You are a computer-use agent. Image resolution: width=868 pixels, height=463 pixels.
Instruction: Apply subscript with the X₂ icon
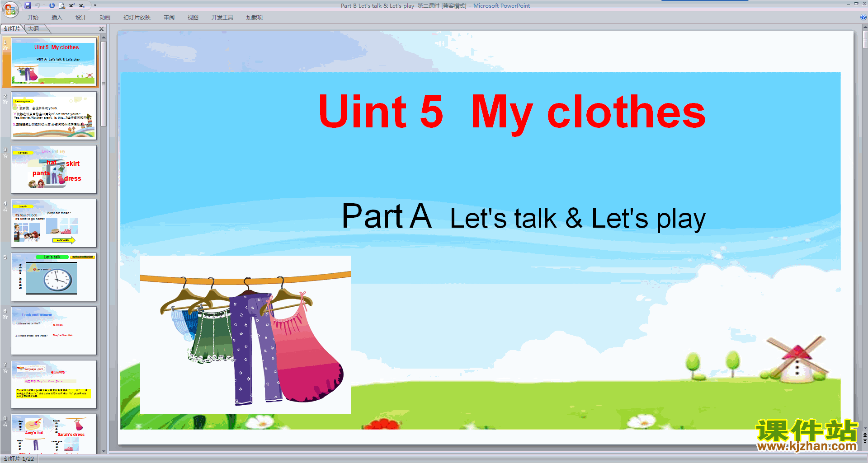coord(82,5)
